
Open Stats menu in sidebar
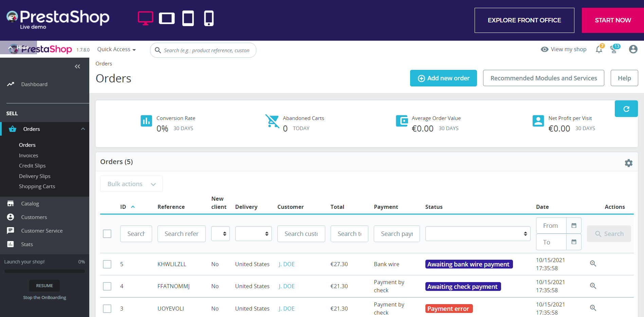coord(27,244)
